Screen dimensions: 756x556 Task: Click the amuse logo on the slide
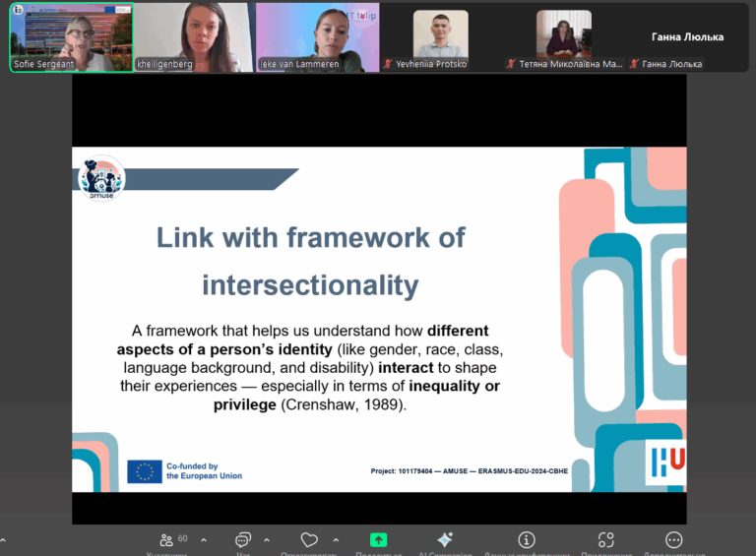tap(101, 178)
